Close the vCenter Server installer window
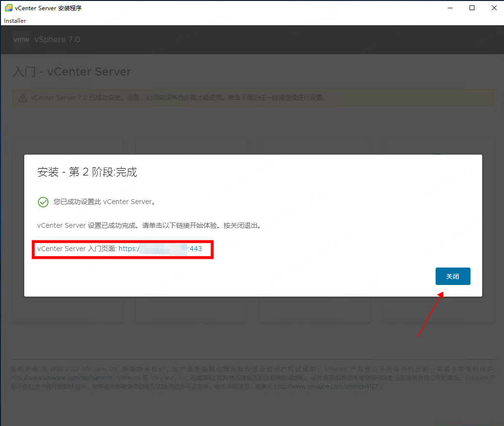The image size is (504, 426). pyautogui.click(x=494, y=8)
